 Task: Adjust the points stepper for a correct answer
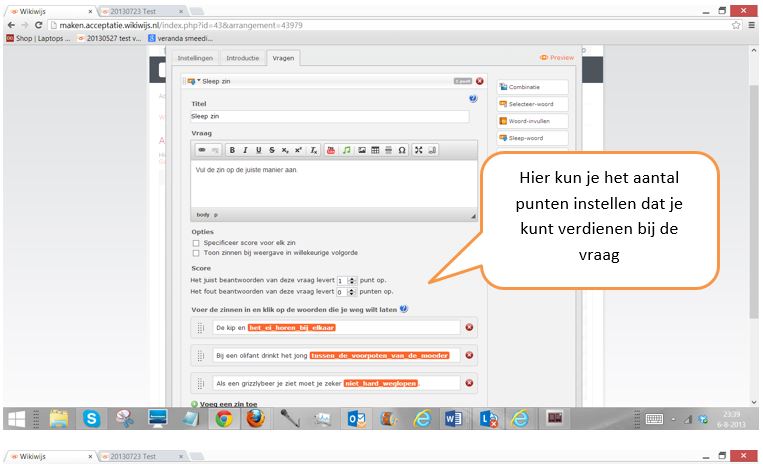352,281
